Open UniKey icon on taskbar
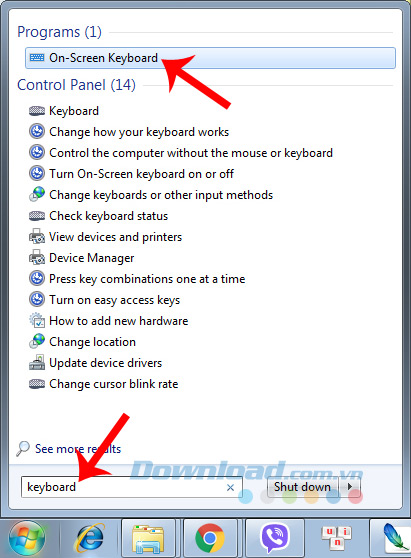Screen dimensions: 411x558 tap(336, 538)
